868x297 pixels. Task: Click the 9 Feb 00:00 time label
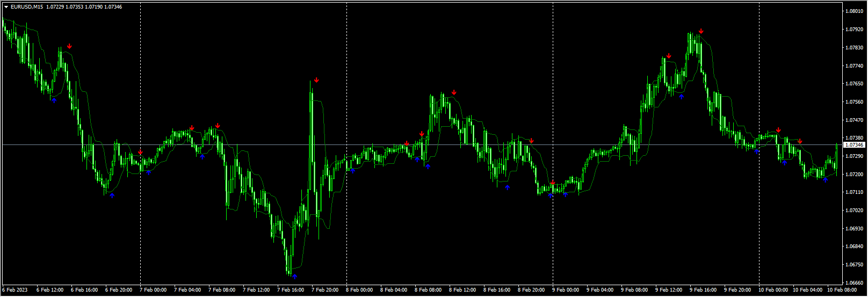coord(566,290)
